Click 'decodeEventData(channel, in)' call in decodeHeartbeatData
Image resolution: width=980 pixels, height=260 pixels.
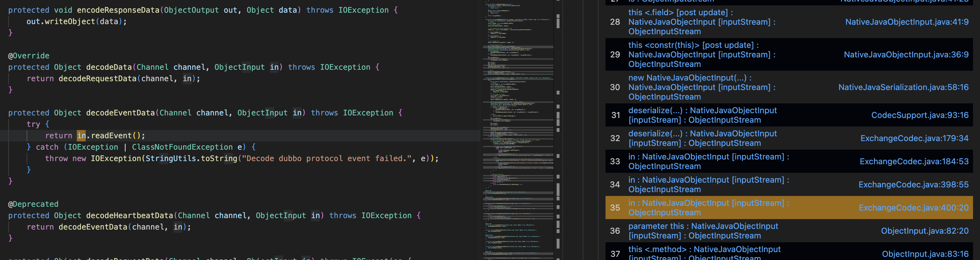click(x=122, y=227)
